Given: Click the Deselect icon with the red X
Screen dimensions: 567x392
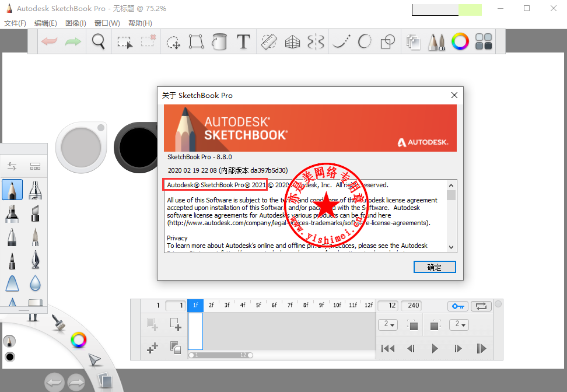Looking at the screenshot, I should [148, 41].
